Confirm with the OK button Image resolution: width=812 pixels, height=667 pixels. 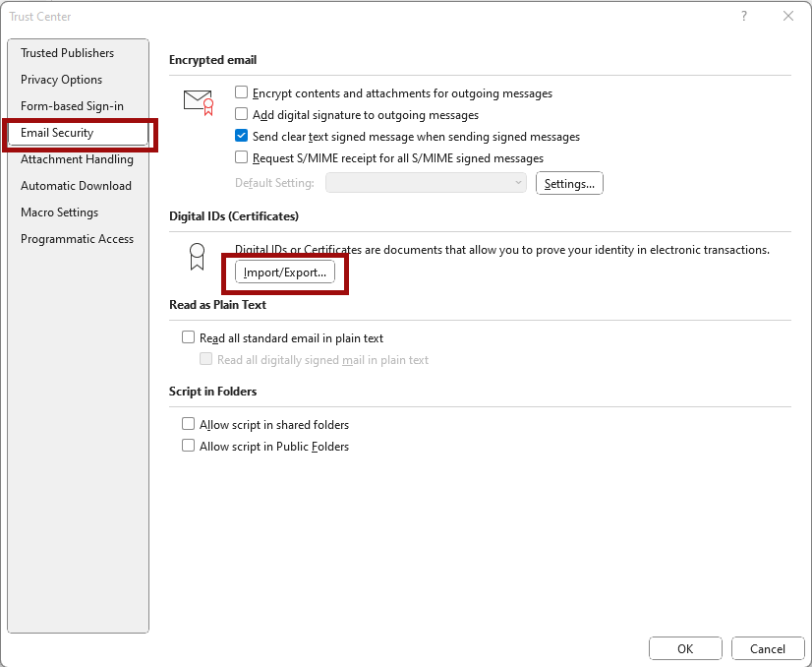(x=685, y=649)
